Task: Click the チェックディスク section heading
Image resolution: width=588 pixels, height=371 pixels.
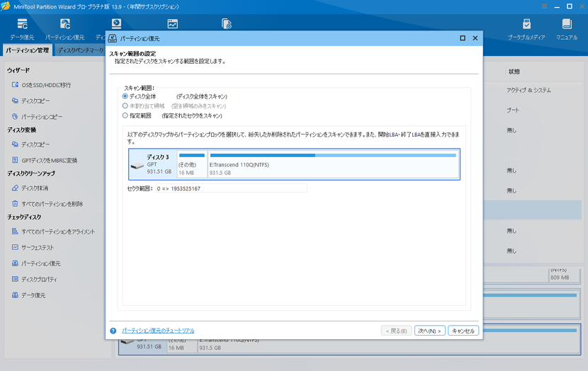Action: coord(24,217)
